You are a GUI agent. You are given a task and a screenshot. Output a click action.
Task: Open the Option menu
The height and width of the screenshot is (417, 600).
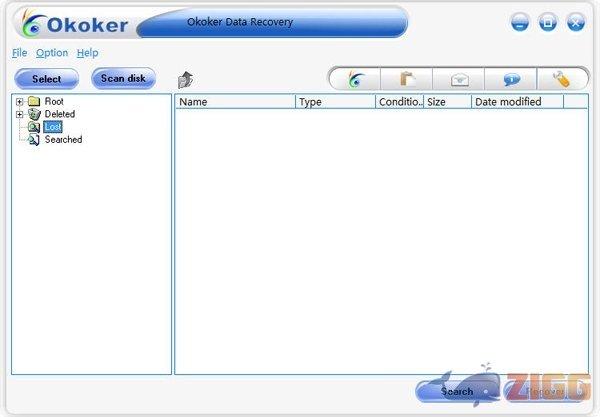pyautogui.click(x=52, y=53)
